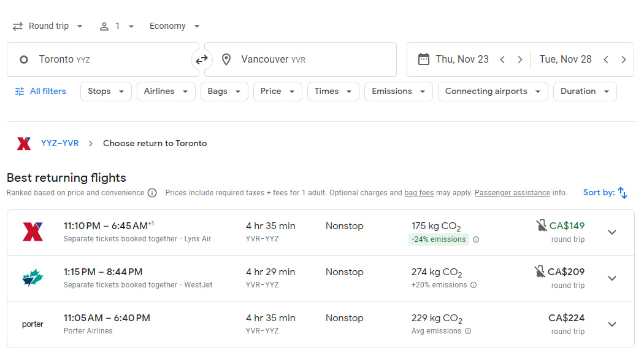The width and height of the screenshot is (644, 358).
Task: Click the ranking info icon next to convenience
Action: 151,192
